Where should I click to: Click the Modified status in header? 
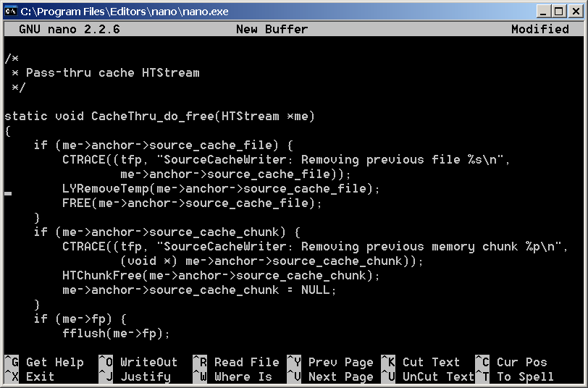pos(539,30)
